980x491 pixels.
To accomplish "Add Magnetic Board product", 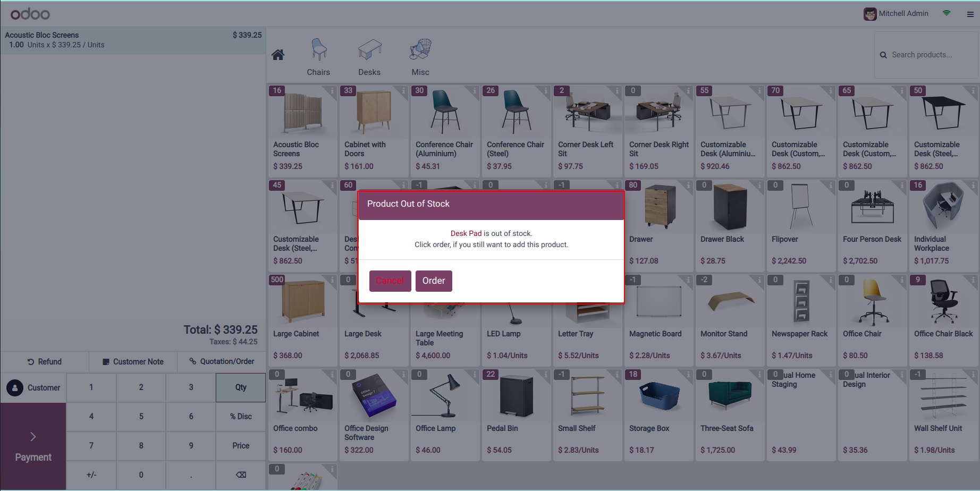I will coord(658,320).
